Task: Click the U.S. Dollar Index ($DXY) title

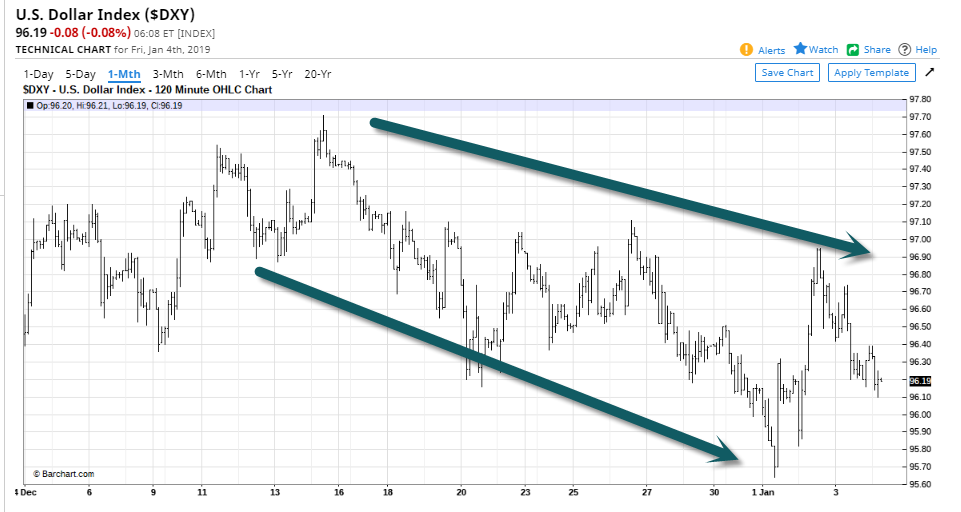Action: point(105,14)
